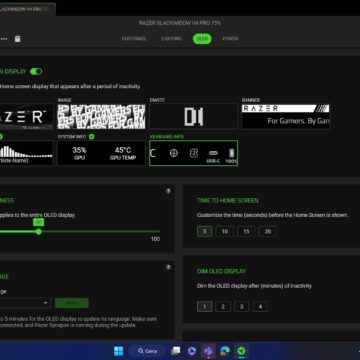Set time to home screen to 15 seconds
Screen dimensions: 360x360
point(246,231)
